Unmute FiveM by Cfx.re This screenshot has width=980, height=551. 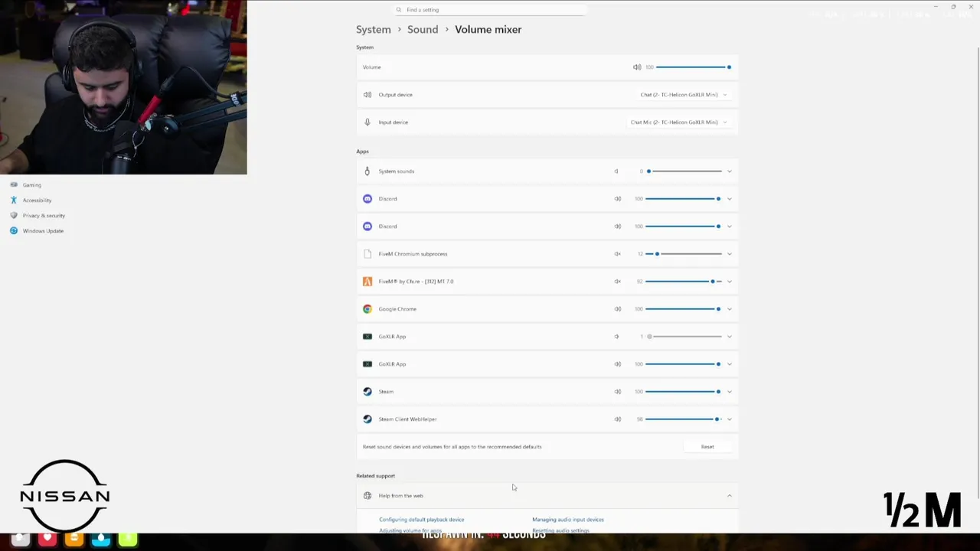[617, 282]
